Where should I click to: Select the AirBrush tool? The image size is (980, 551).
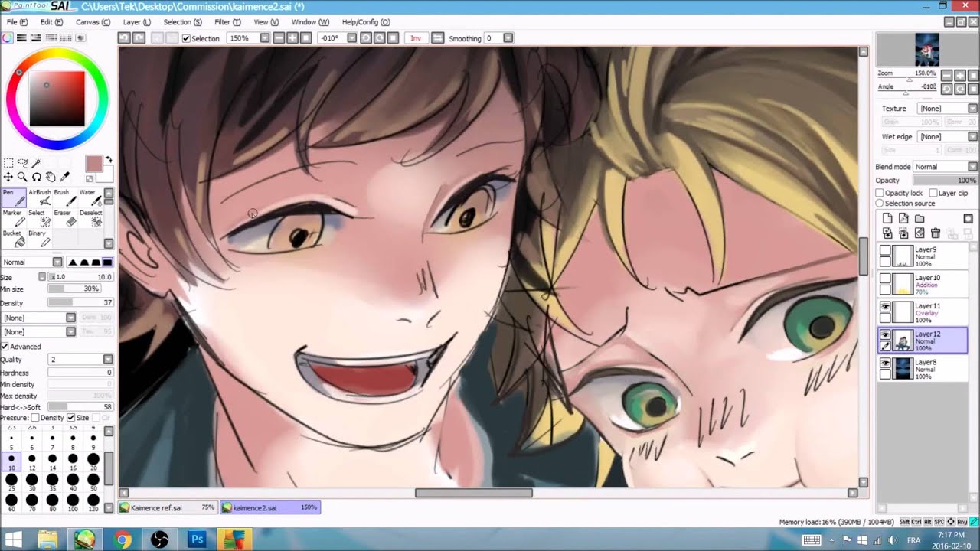(x=40, y=197)
